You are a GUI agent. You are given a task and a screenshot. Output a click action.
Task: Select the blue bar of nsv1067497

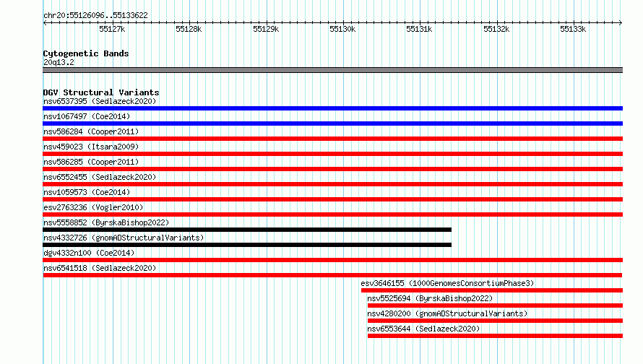pyautogui.click(x=332, y=123)
